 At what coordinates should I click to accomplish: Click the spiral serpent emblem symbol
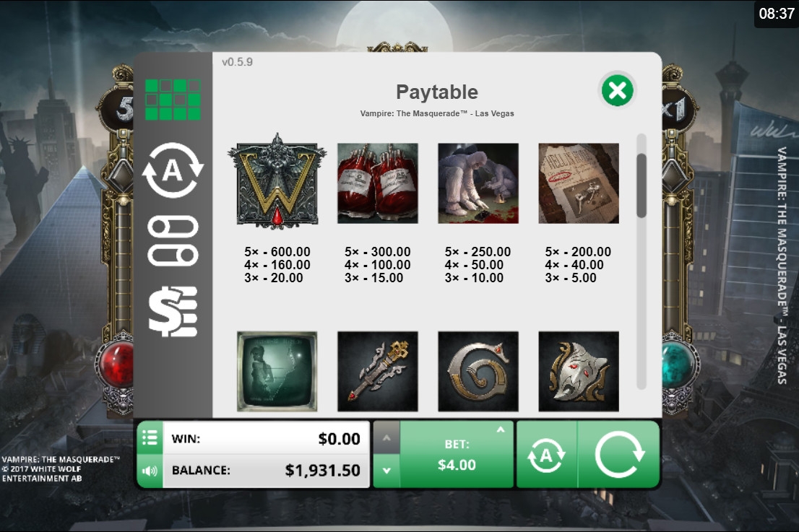coord(478,371)
